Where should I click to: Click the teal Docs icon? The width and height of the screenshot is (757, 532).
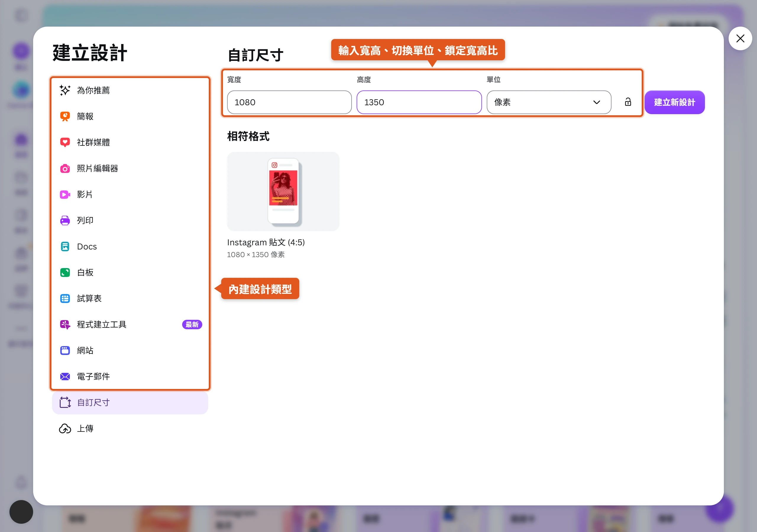pyautogui.click(x=65, y=246)
